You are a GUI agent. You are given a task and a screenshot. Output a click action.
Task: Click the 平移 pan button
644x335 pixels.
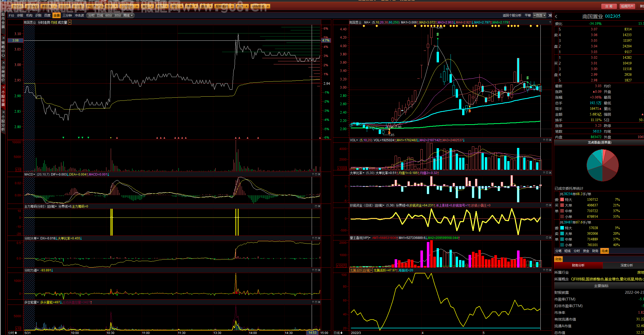[x=528, y=15]
